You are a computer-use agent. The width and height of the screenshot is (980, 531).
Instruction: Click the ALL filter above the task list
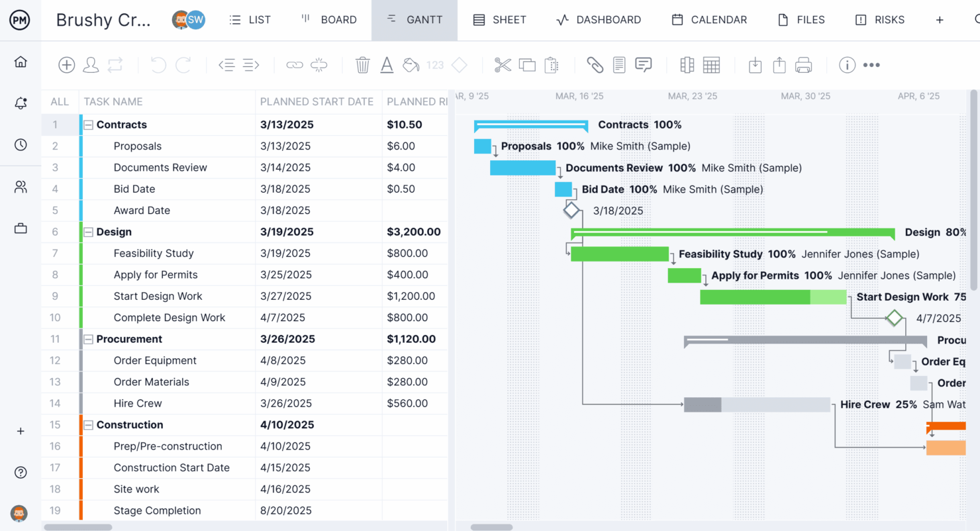(x=60, y=101)
